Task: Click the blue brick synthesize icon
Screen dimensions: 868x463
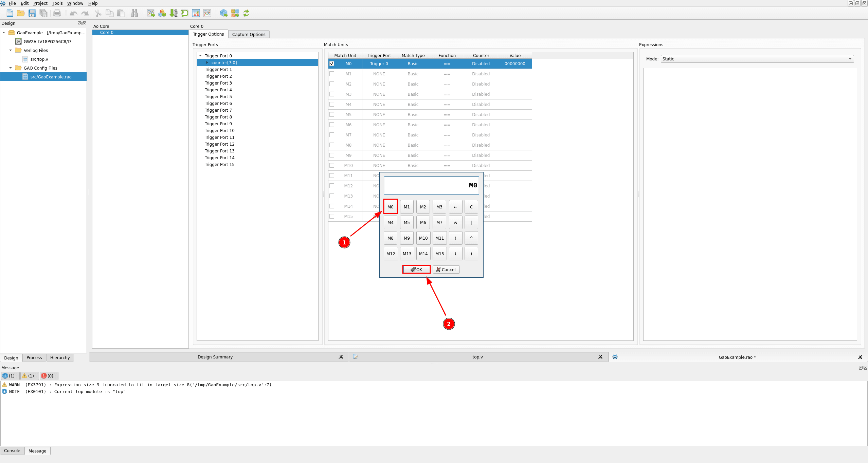Action: (223, 13)
